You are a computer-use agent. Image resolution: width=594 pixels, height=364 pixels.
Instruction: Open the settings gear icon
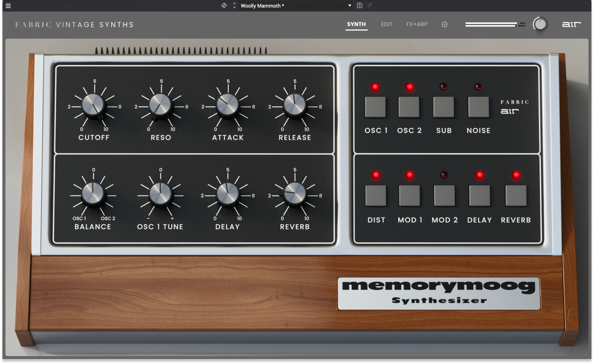coord(444,24)
